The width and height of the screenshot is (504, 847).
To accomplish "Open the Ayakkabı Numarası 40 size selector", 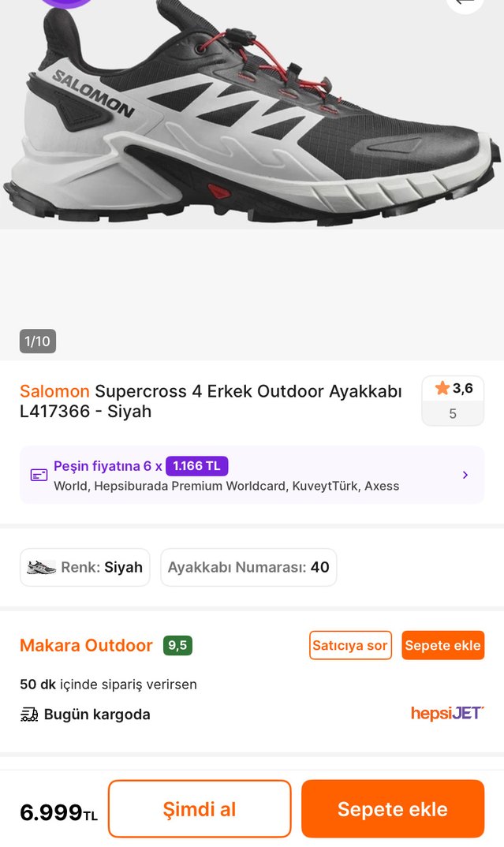I will point(248,567).
